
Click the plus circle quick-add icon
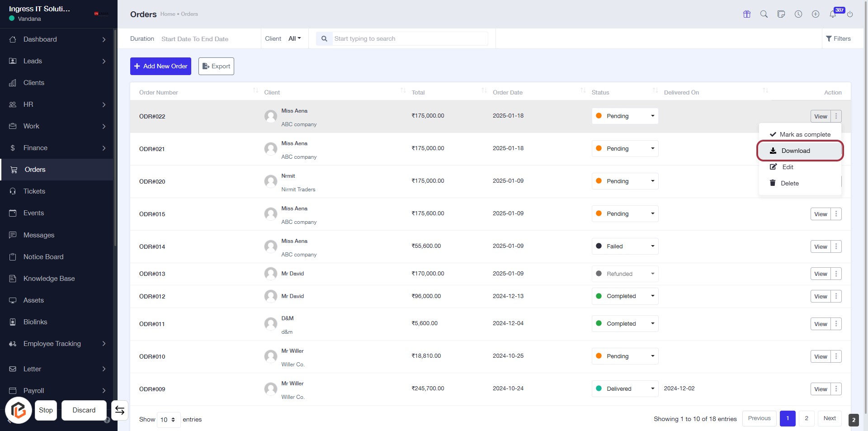[815, 14]
